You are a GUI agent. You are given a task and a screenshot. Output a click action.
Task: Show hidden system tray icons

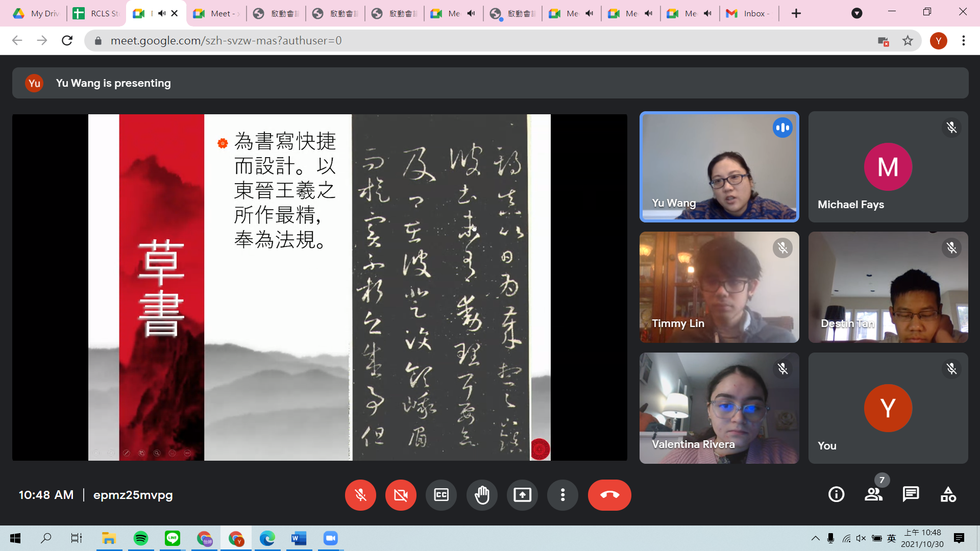coord(815,538)
